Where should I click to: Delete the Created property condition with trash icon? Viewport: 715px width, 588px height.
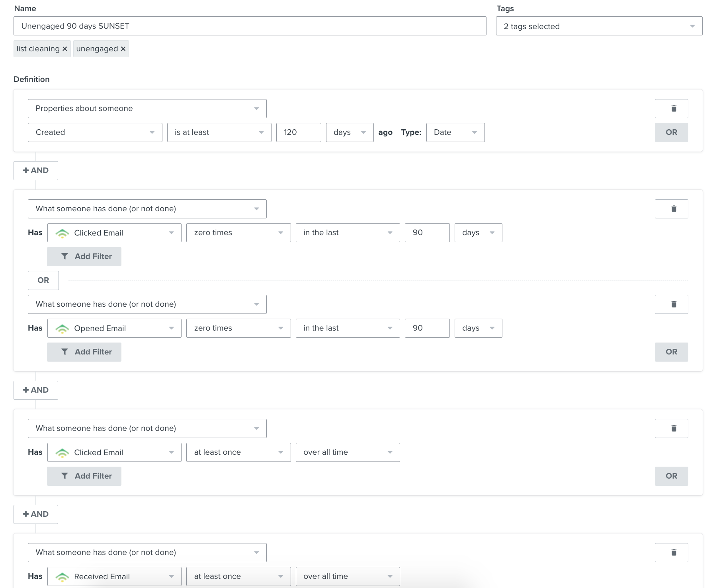click(671, 109)
